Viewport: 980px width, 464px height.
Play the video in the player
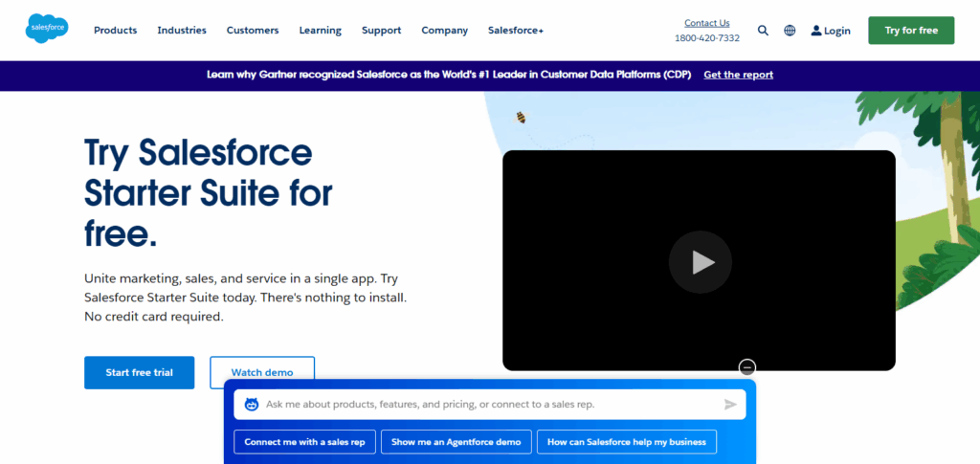point(700,262)
